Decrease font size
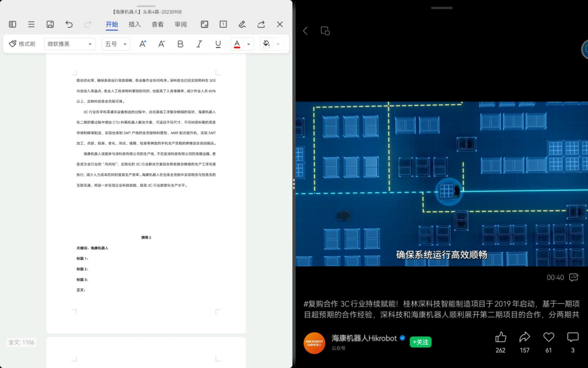 tap(161, 44)
